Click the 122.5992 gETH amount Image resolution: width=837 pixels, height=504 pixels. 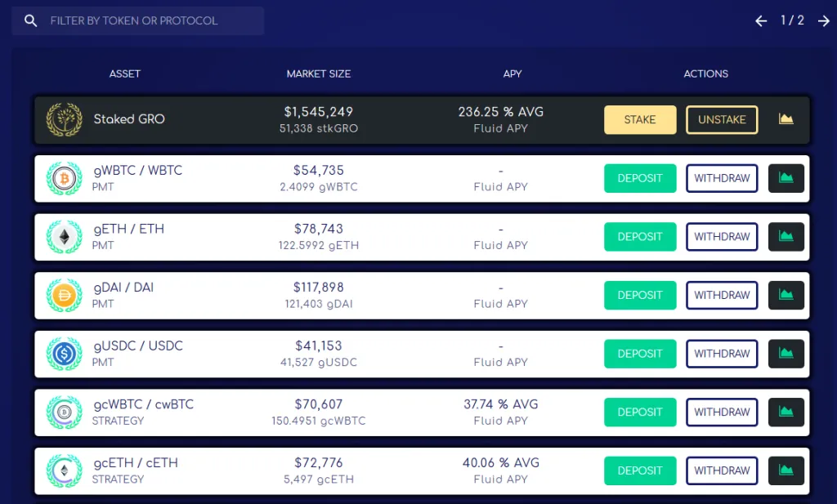pos(319,245)
